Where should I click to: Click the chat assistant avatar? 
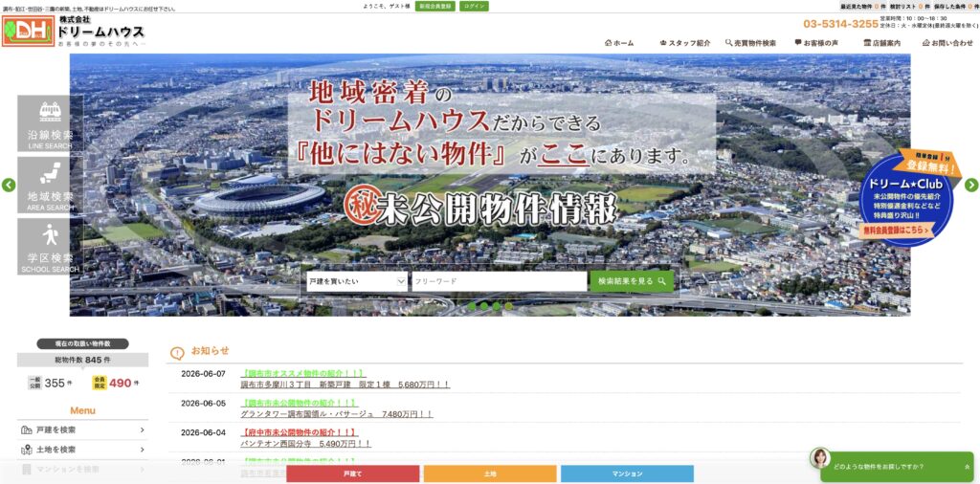tap(819, 458)
